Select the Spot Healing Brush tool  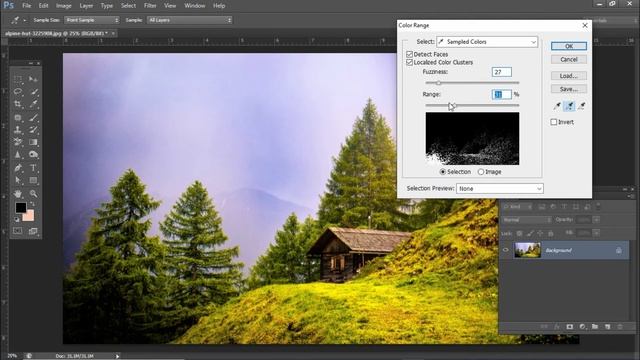(18, 118)
